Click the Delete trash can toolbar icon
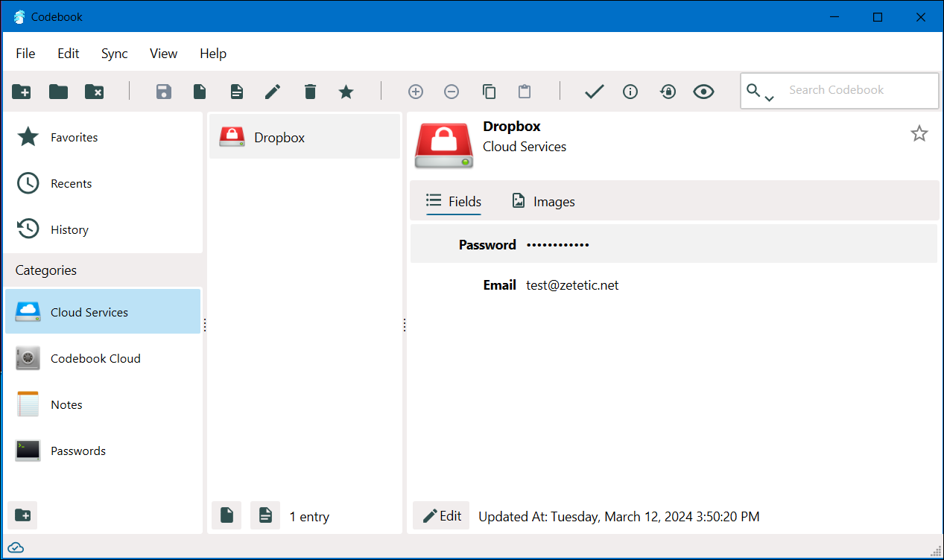This screenshot has width=944, height=560. (310, 92)
